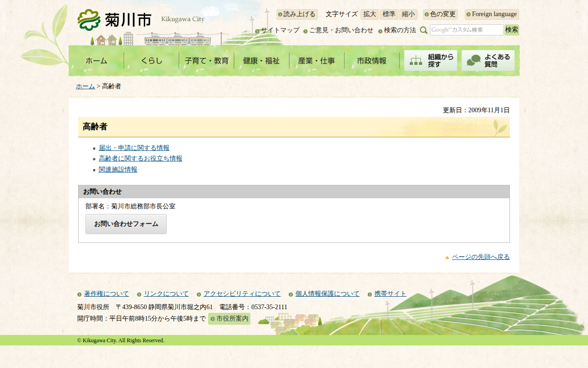Open 高齢者に関するお役立ち情報 link
Screen dimensions: 588x368
pos(141,159)
